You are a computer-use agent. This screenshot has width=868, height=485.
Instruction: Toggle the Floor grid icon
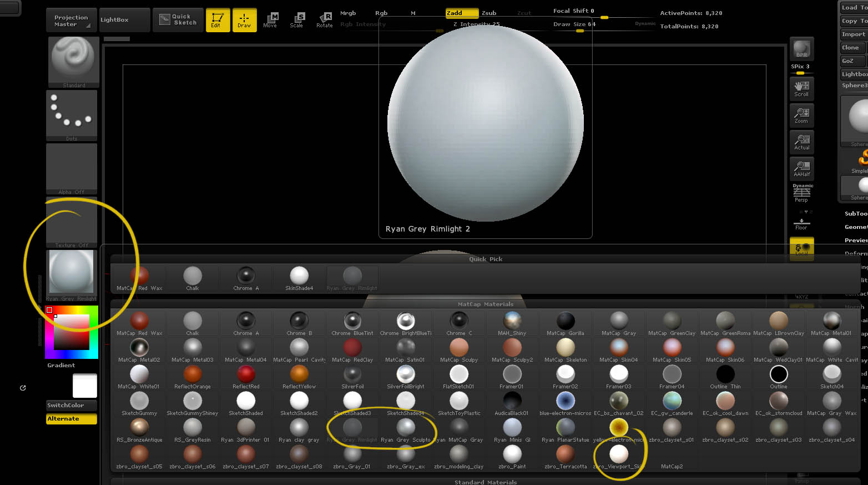tap(801, 223)
